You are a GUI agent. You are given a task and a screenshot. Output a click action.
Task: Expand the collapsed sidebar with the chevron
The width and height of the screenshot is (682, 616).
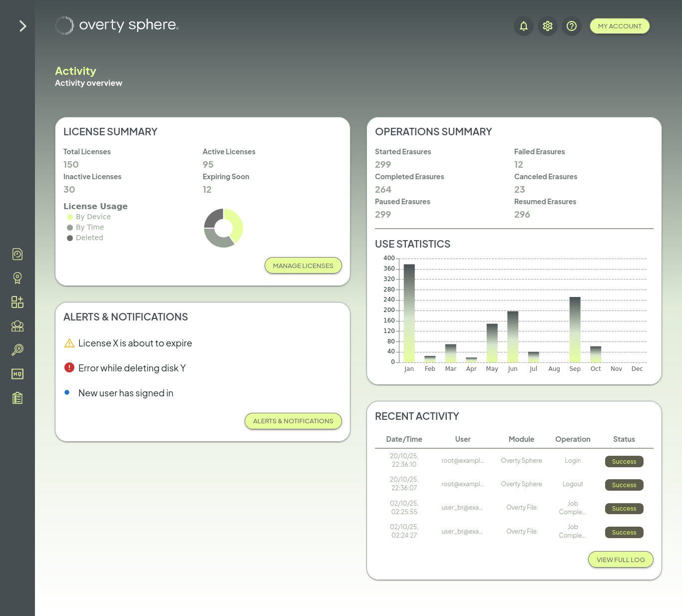tap(22, 26)
